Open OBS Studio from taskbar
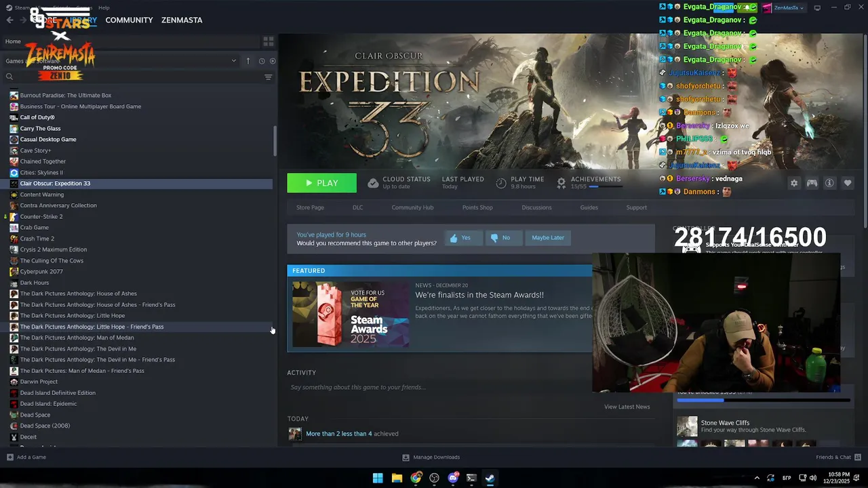 click(434, 478)
